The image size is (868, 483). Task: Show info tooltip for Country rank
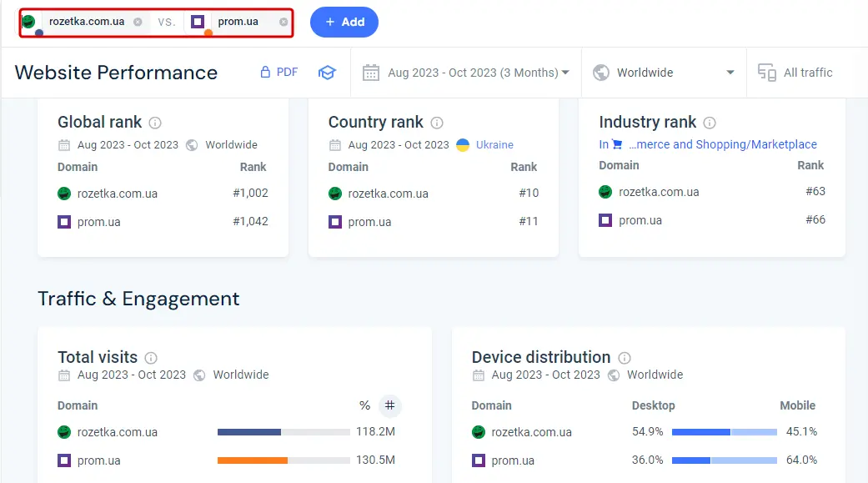[x=437, y=123]
